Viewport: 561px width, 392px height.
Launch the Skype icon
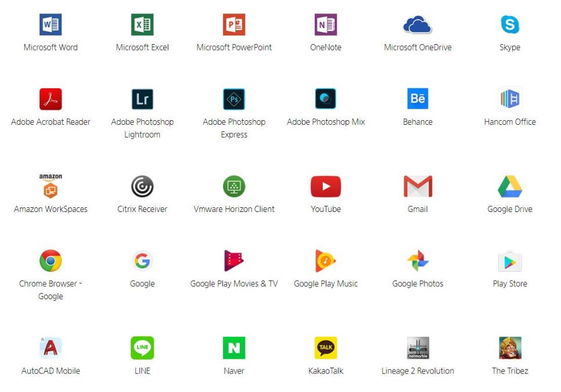510,24
